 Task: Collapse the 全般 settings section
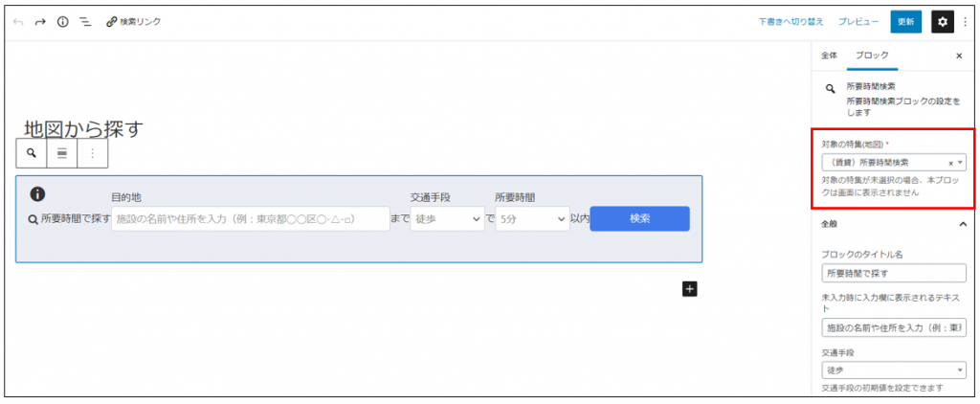[962, 224]
